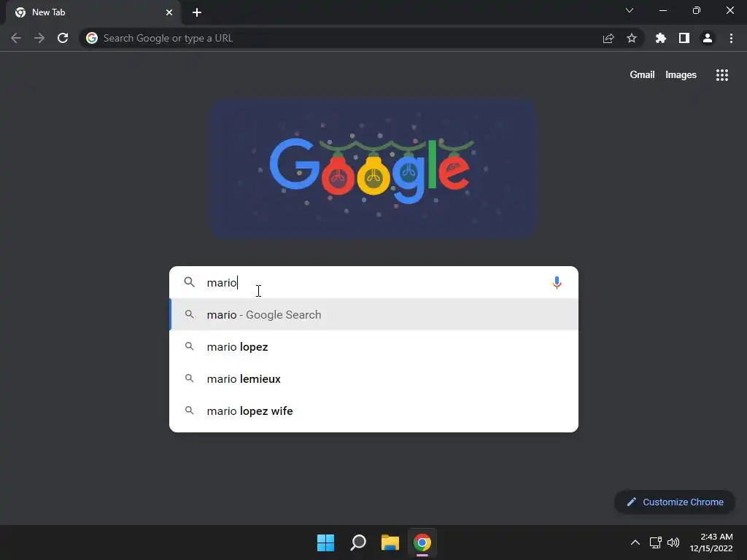Open the Images link
747x560 pixels.
(681, 75)
